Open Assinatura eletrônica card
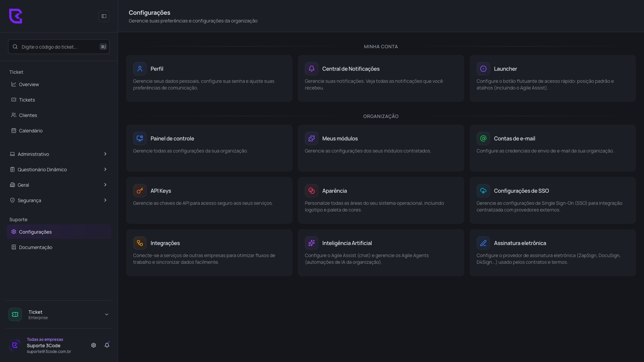 pos(553,253)
